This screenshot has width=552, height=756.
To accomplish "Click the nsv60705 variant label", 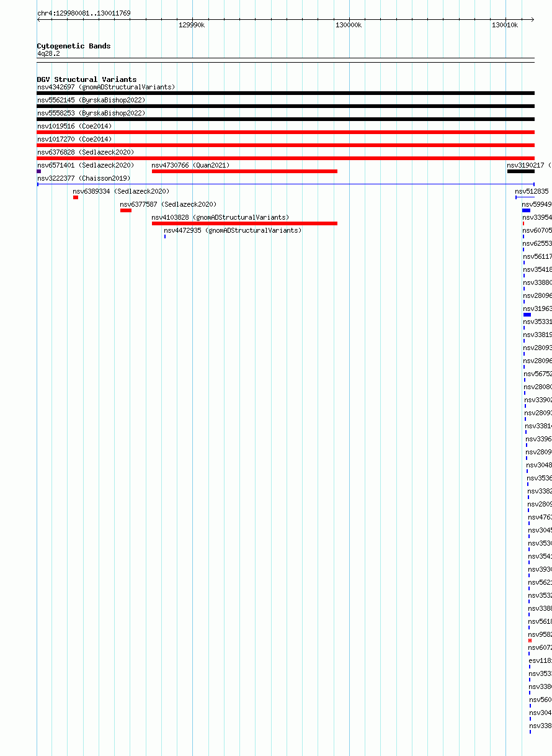I will (x=537, y=230).
